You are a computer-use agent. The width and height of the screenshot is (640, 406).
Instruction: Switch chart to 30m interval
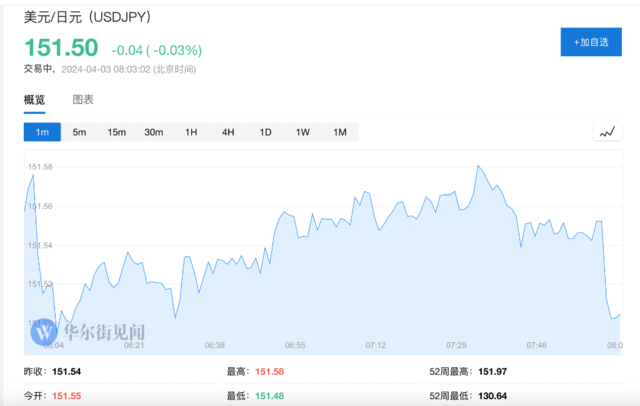pyautogui.click(x=153, y=132)
